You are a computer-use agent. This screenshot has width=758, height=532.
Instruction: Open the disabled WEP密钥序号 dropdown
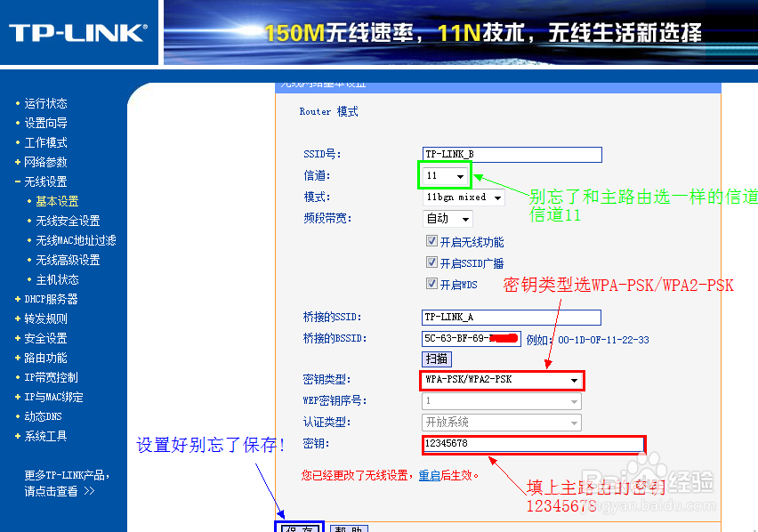501,401
